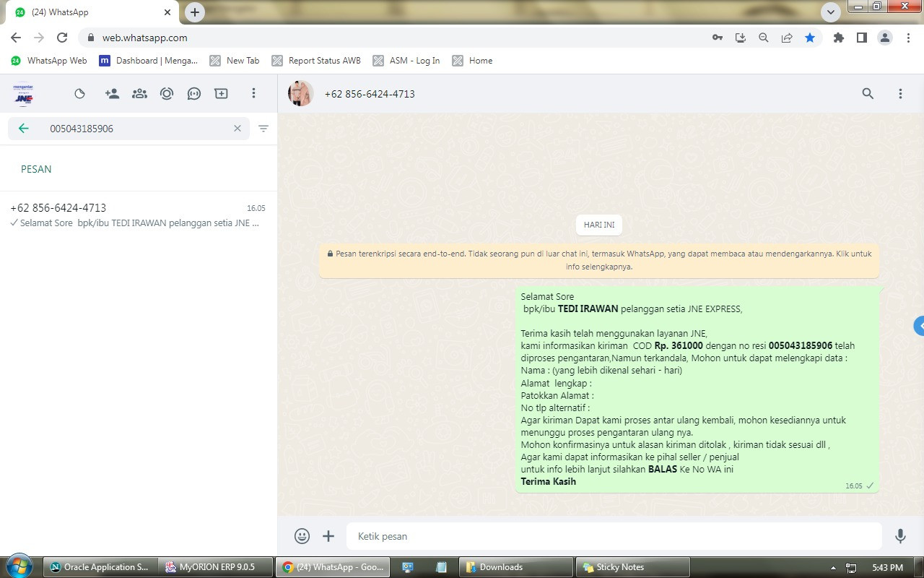The height and width of the screenshot is (578, 924).
Task: Share this page icon
Action: click(x=787, y=38)
